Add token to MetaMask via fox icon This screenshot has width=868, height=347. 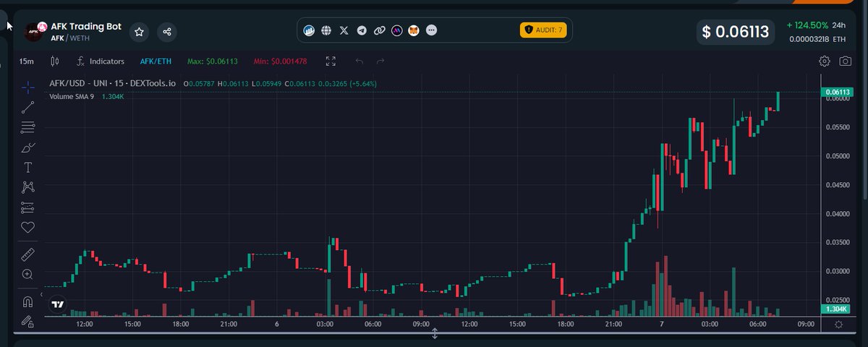point(414,31)
